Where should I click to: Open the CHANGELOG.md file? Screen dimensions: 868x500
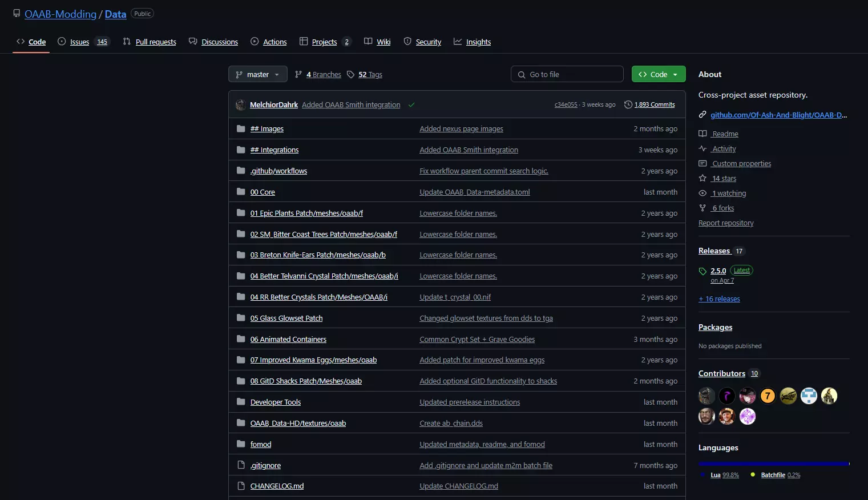pyautogui.click(x=277, y=486)
